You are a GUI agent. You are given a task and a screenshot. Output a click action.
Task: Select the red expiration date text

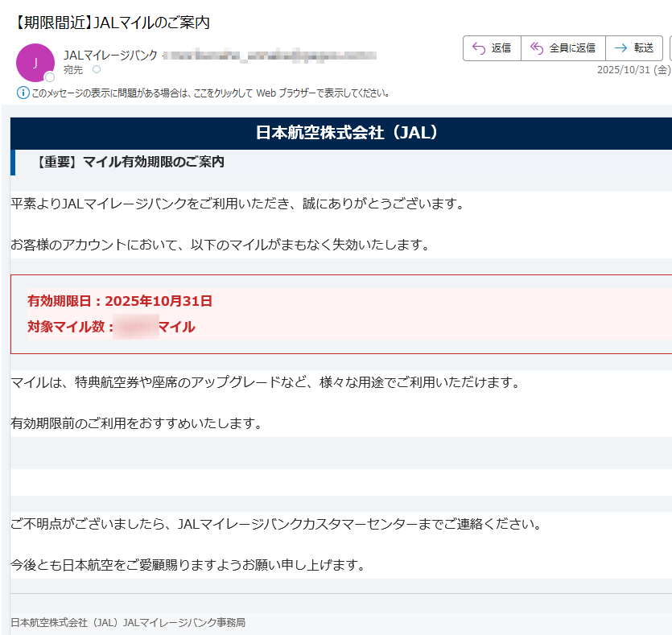119,301
